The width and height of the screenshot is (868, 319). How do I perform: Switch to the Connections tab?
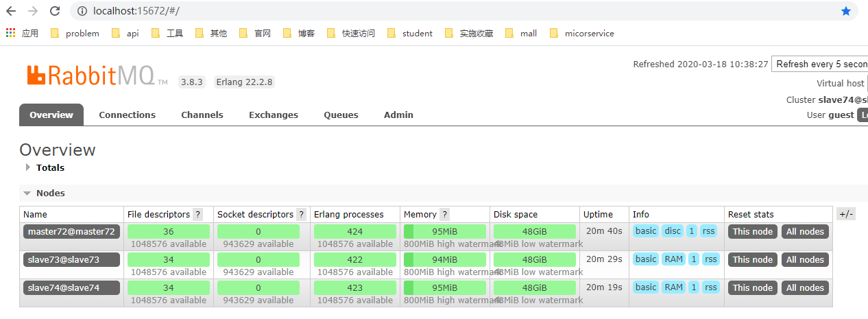tap(127, 115)
